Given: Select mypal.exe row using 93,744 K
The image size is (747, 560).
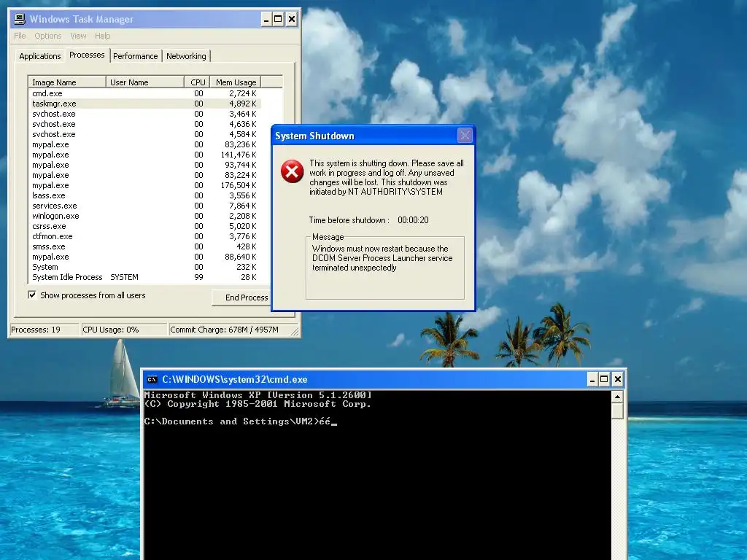Looking at the screenshot, I should [x=145, y=165].
